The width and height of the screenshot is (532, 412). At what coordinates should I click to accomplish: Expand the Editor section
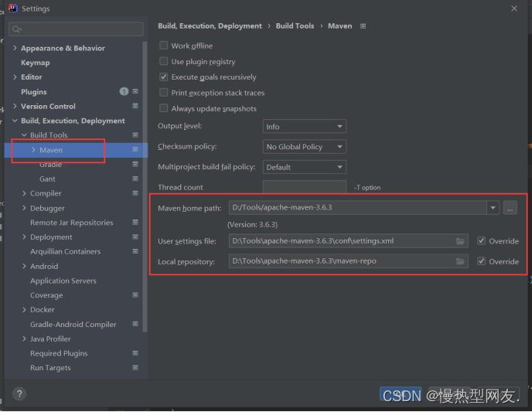[x=15, y=77]
